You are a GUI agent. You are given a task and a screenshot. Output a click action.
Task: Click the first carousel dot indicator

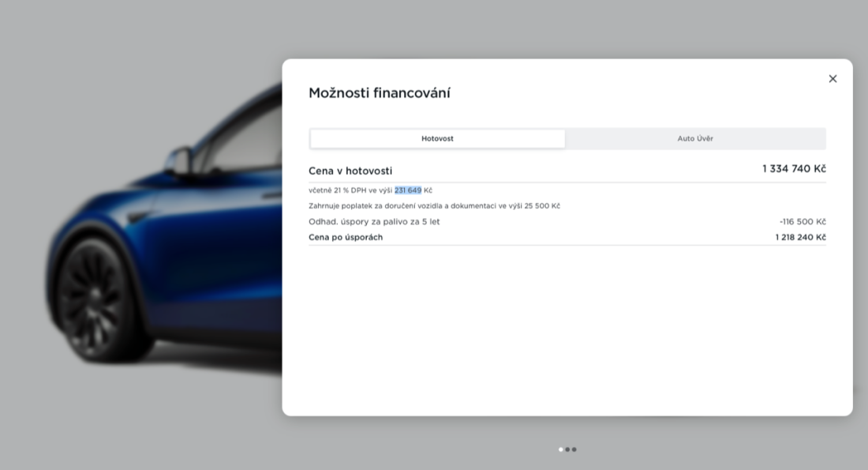coord(561,449)
